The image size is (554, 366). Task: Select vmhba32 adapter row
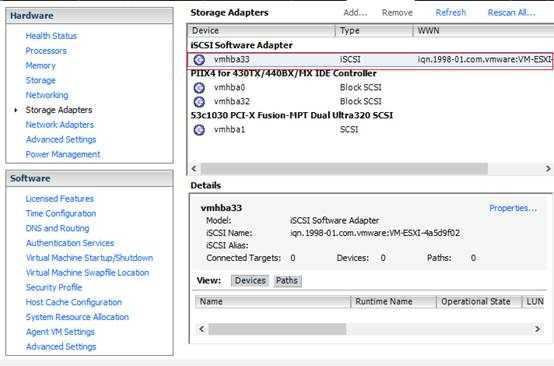point(370,102)
